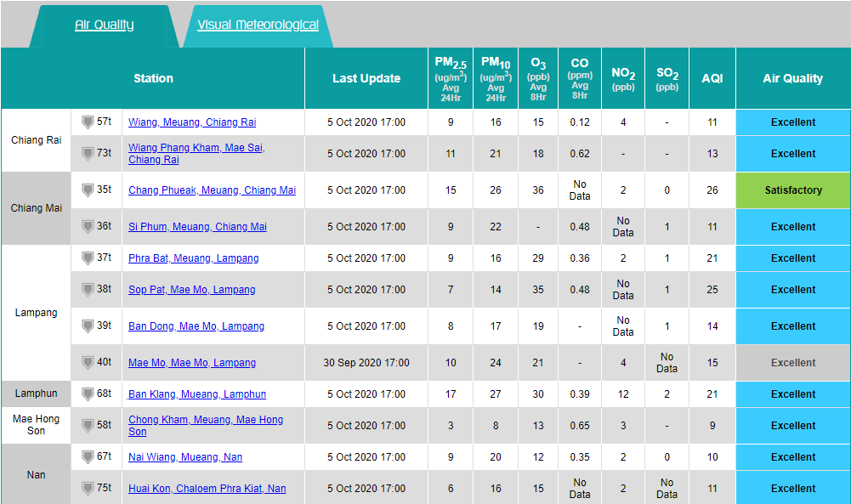Click PM10 value 8 for Chong Kham
This screenshot has width=851, height=504.
tap(496, 425)
